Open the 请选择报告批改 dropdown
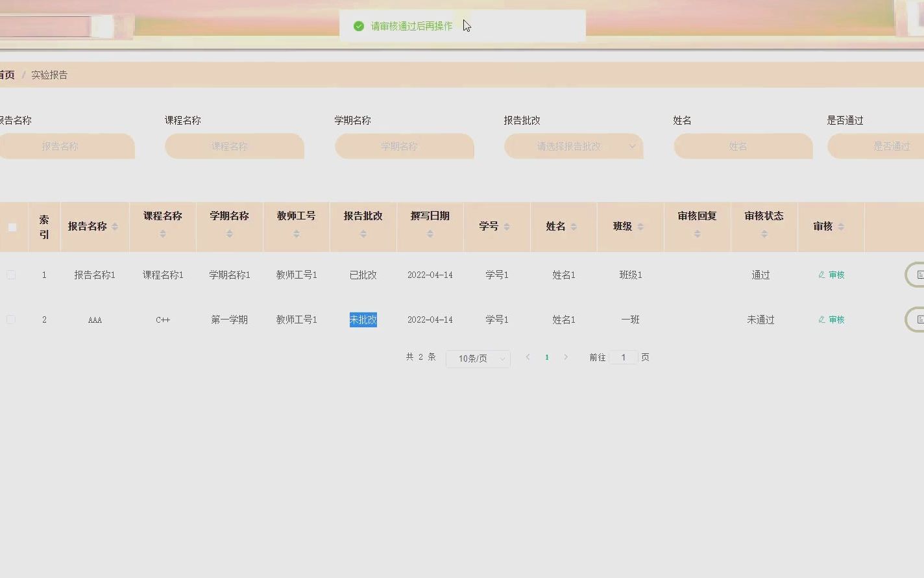This screenshot has height=578, width=924. point(574,146)
